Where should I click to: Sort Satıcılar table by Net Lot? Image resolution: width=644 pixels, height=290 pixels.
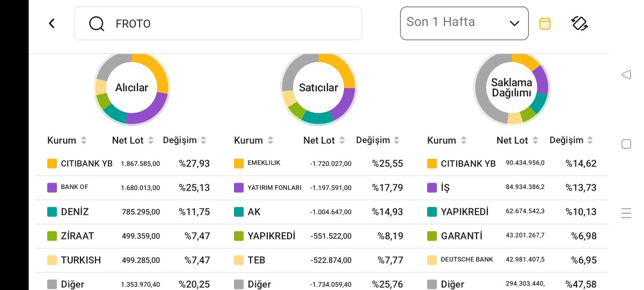tap(325, 140)
